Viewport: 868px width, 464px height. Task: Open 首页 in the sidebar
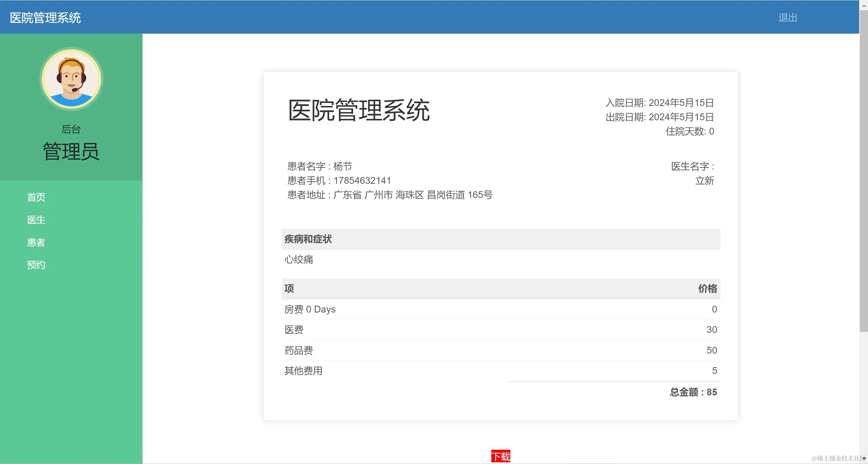(36, 197)
